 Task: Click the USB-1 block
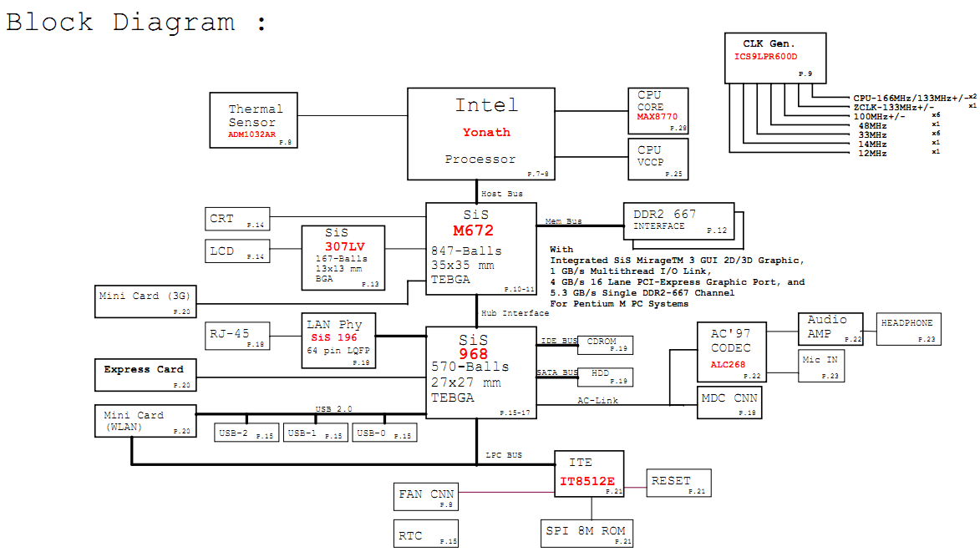(x=315, y=433)
